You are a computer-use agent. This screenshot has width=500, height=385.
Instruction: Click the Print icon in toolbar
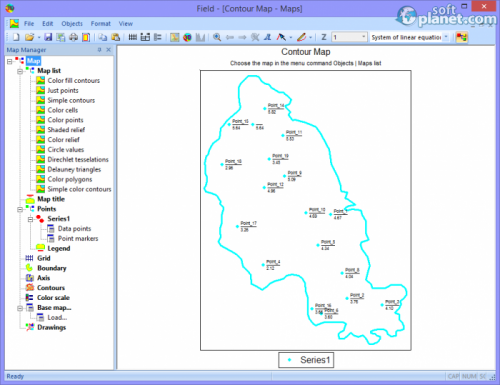[73, 37]
